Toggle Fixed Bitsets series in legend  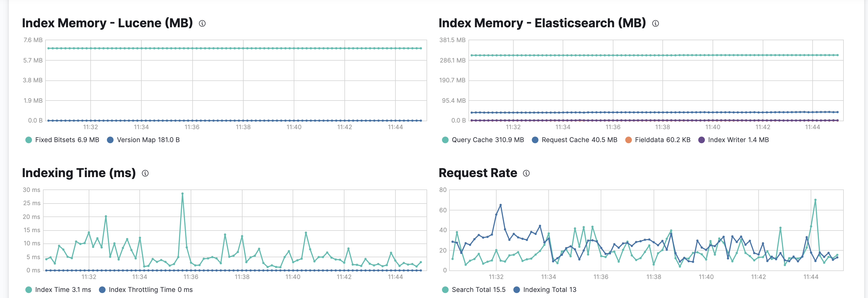[x=67, y=140]
